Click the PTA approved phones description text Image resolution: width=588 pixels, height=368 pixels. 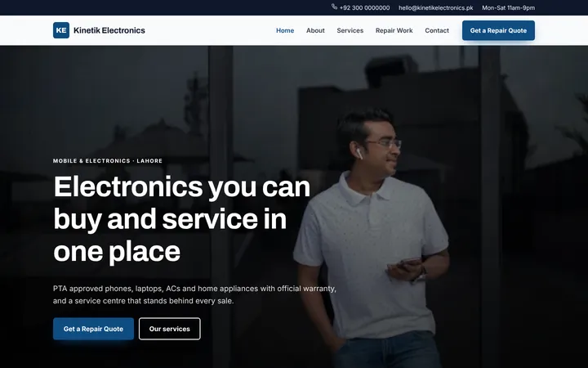click(x=194, y=294)
